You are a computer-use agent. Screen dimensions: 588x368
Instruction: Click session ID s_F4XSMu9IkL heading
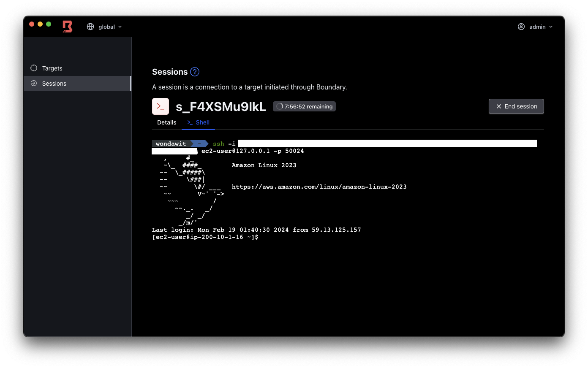coord(221,107)
